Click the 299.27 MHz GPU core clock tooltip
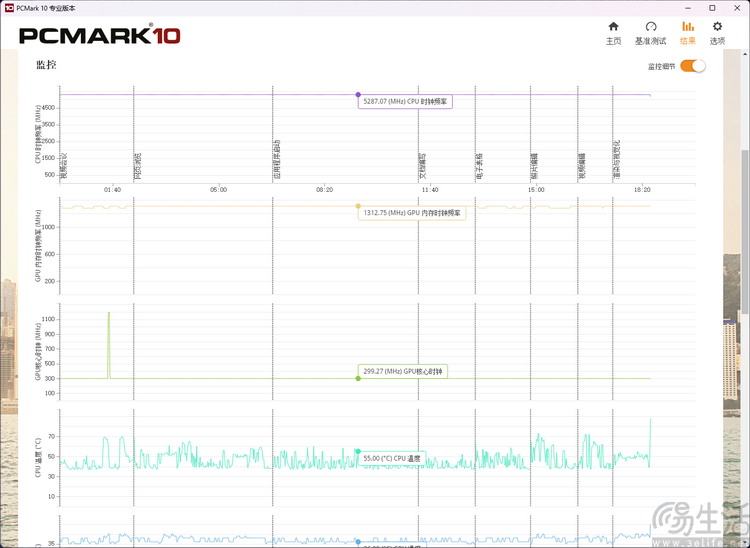 403,371
